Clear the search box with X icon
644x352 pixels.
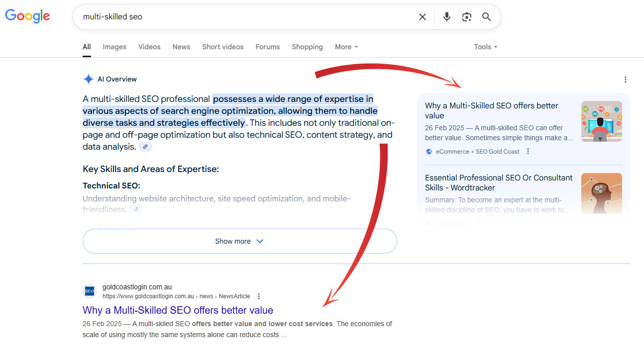(423, 17)
